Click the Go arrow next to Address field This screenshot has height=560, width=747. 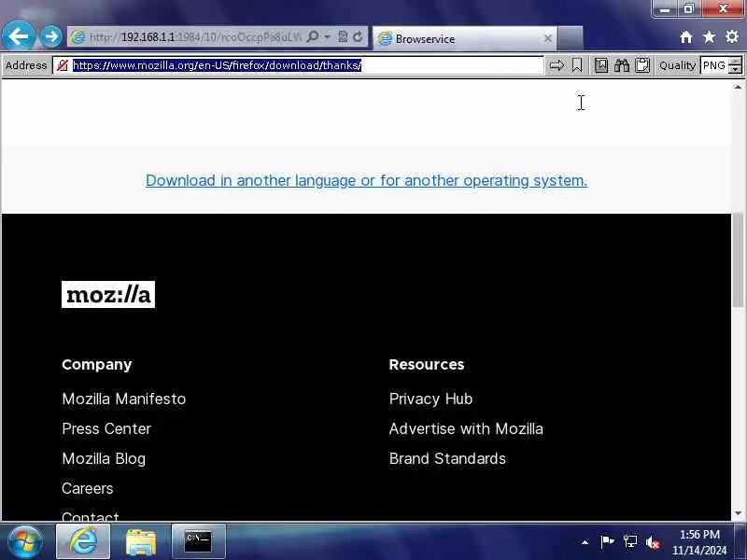(557, 65)
